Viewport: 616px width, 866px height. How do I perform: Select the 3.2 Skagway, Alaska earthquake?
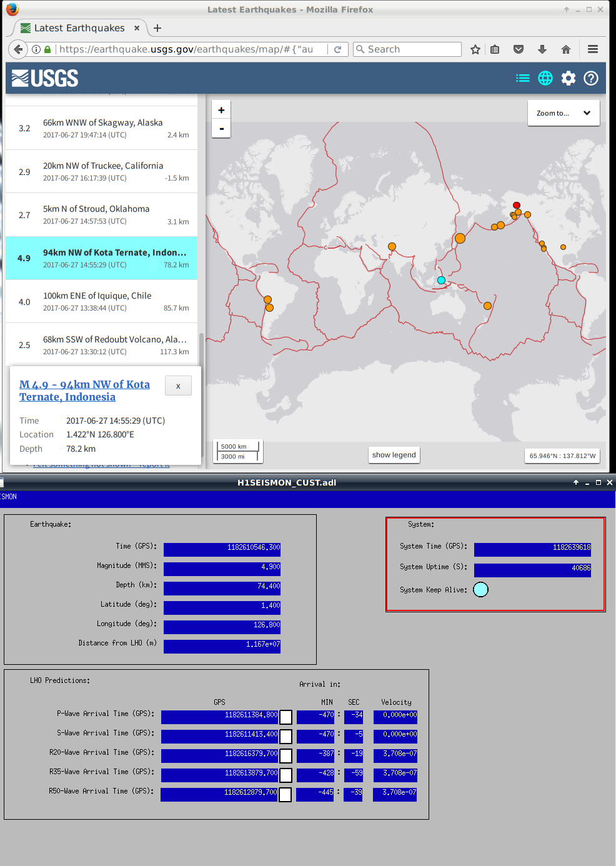pos(101,128)
